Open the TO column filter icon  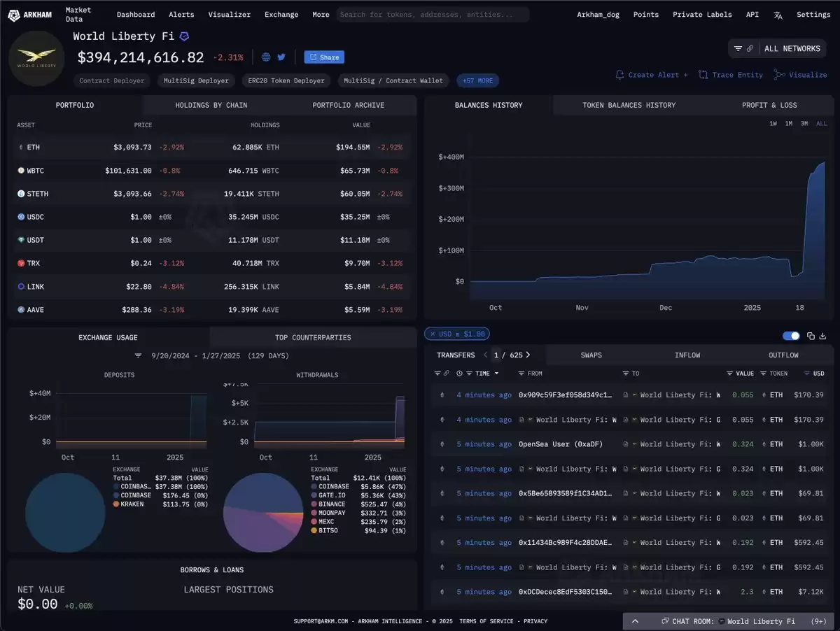pos(626,374)
